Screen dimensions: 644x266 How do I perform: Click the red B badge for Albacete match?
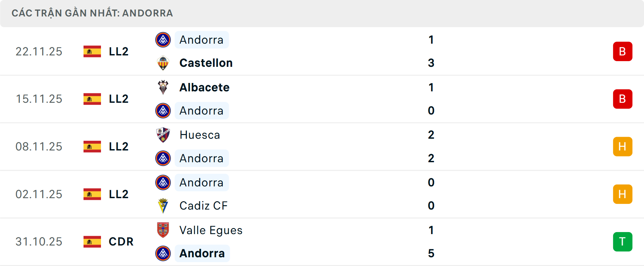(x=623, y=99)
